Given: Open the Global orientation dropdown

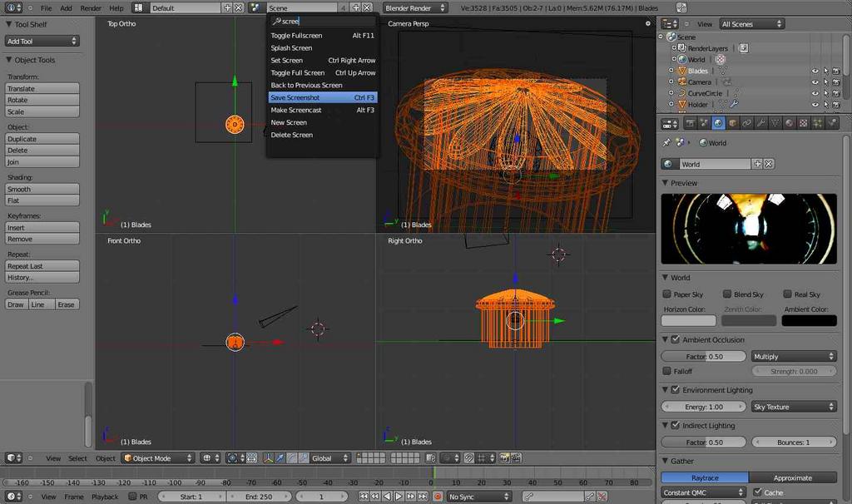Looking at the screenshot, I should coord(330,458).
